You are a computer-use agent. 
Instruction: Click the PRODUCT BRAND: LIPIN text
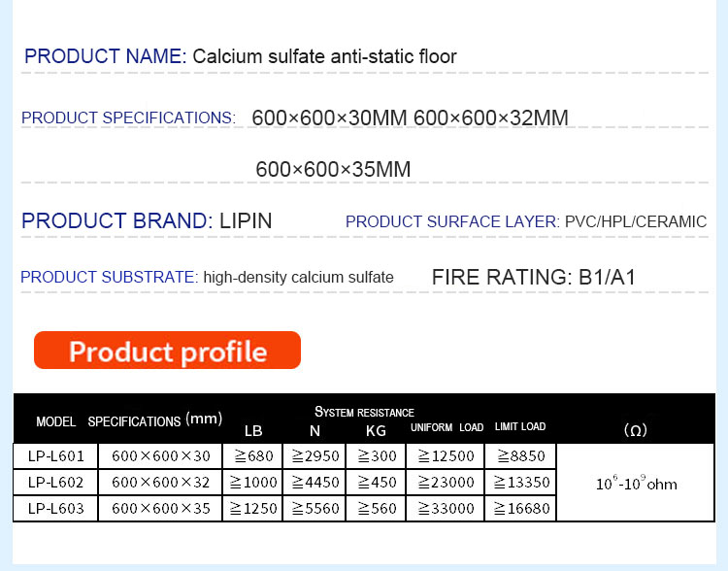coord(147,221)
